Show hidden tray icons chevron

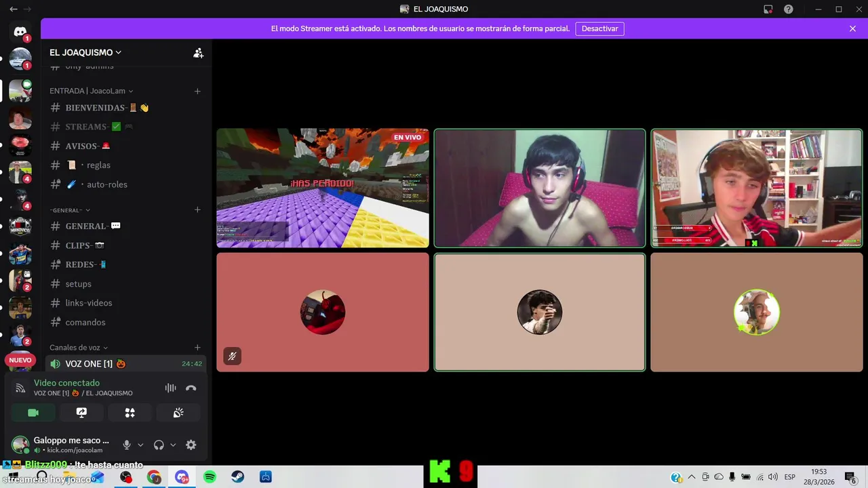pos(692,477)
